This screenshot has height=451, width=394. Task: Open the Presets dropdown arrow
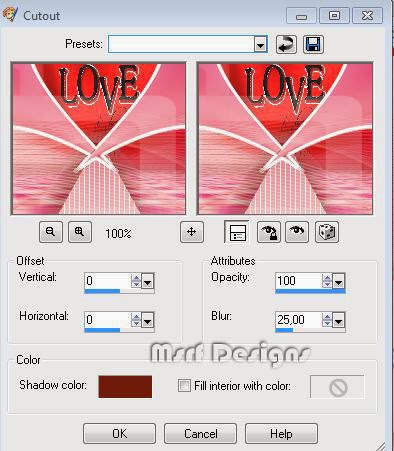coord(261,44)
